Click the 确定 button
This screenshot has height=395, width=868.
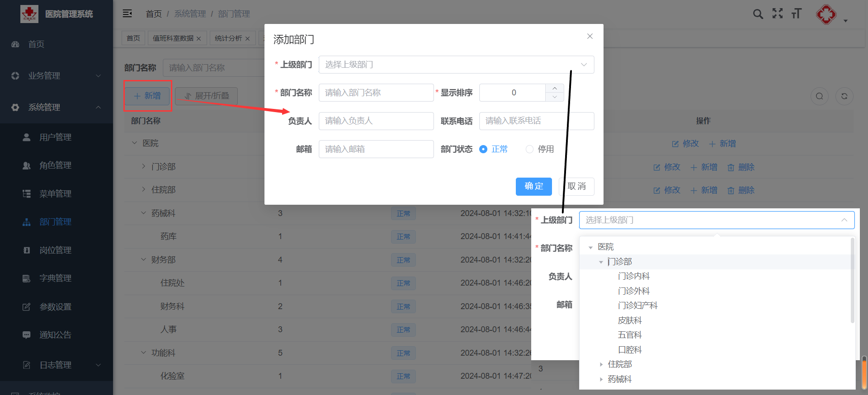click(533, 186)
